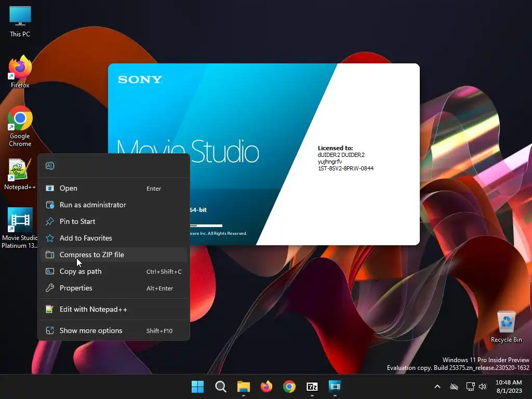The width and height of the screenshot is (532, 399).
Task: Click the Movie Studio title text
Action: [188, 151]
